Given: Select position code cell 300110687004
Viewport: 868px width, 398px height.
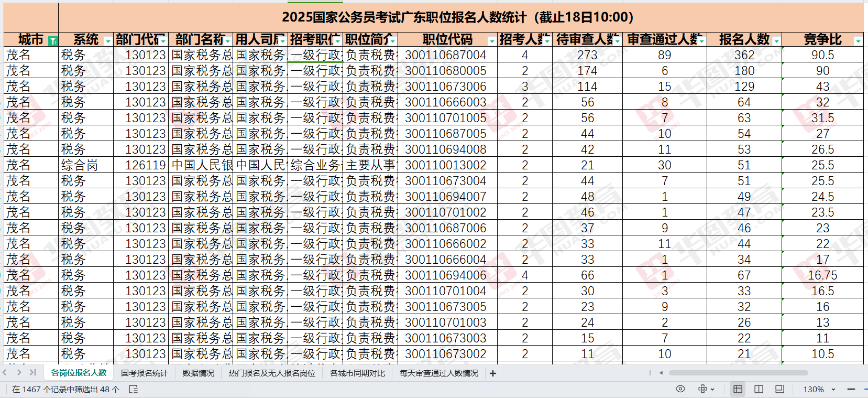Looking at the screenshot, I should [x=447, y=55].
